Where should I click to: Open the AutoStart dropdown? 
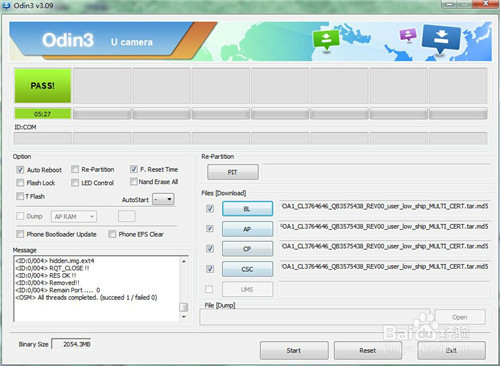[x=163, y=199]
